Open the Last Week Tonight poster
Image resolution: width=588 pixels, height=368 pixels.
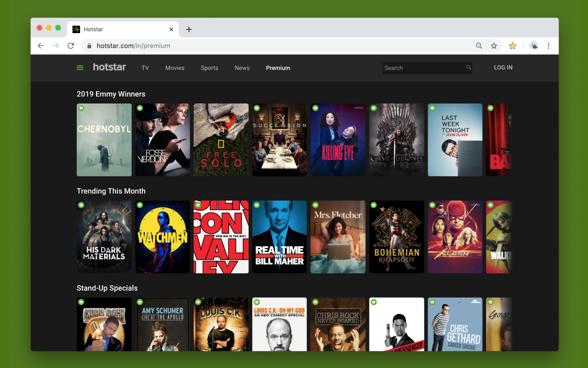point(455,140)
